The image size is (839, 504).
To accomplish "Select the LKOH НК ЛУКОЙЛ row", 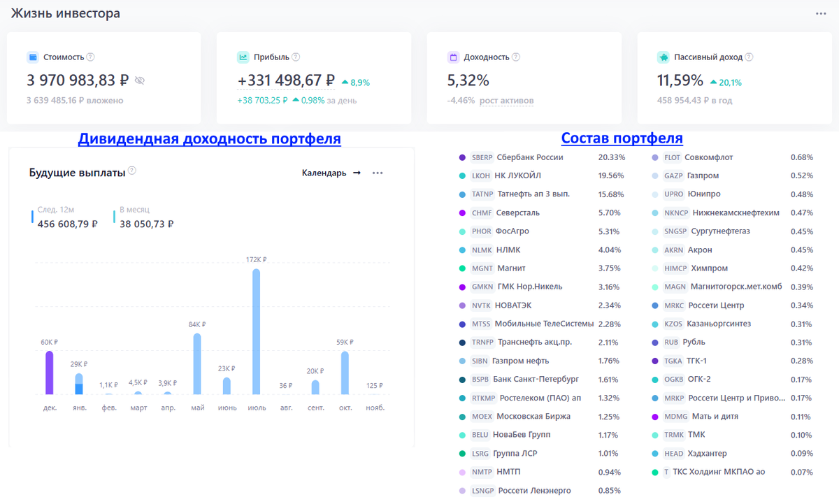I will point(542,175).
